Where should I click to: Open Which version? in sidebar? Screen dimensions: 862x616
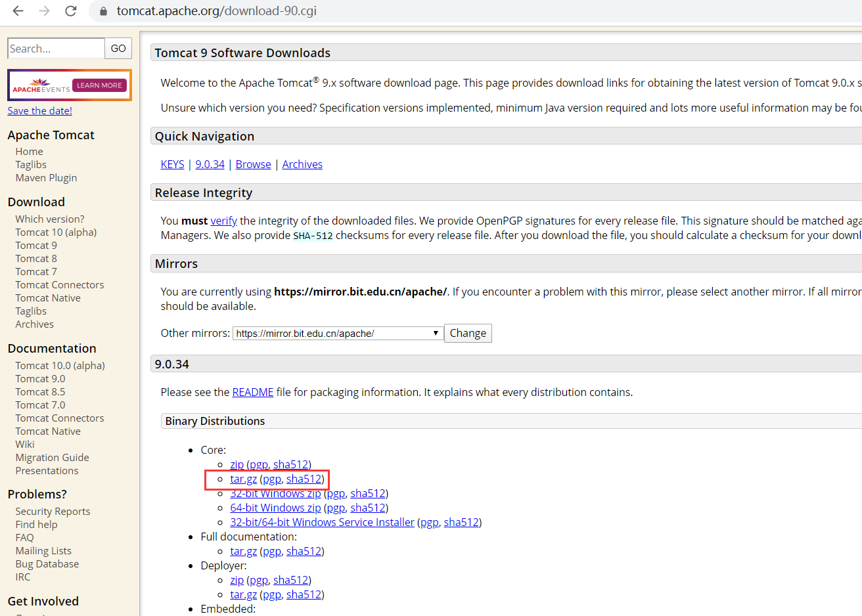point(50,219)
